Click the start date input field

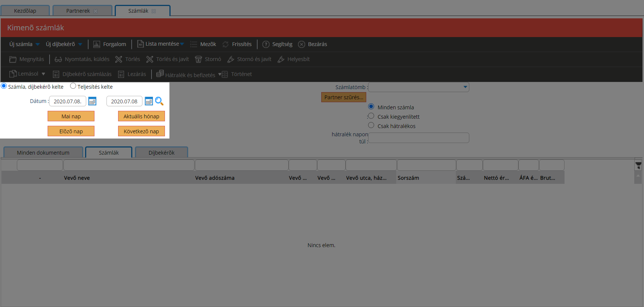click(x=68, y=101)
